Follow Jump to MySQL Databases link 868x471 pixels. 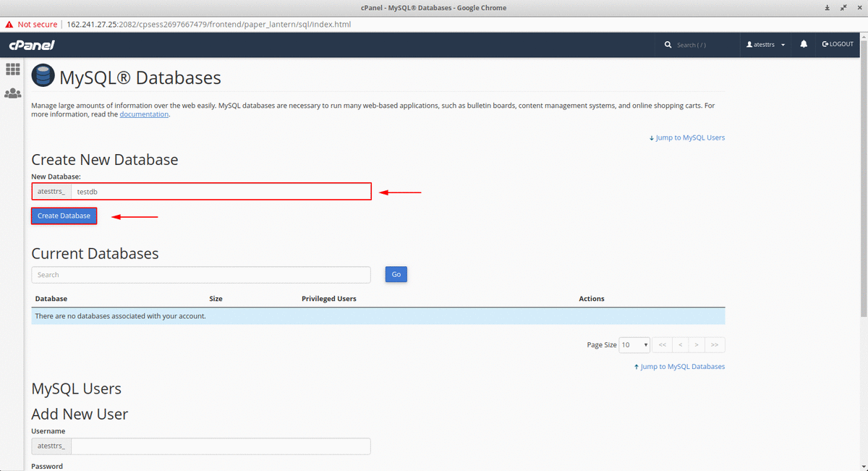tap(679, 367)
